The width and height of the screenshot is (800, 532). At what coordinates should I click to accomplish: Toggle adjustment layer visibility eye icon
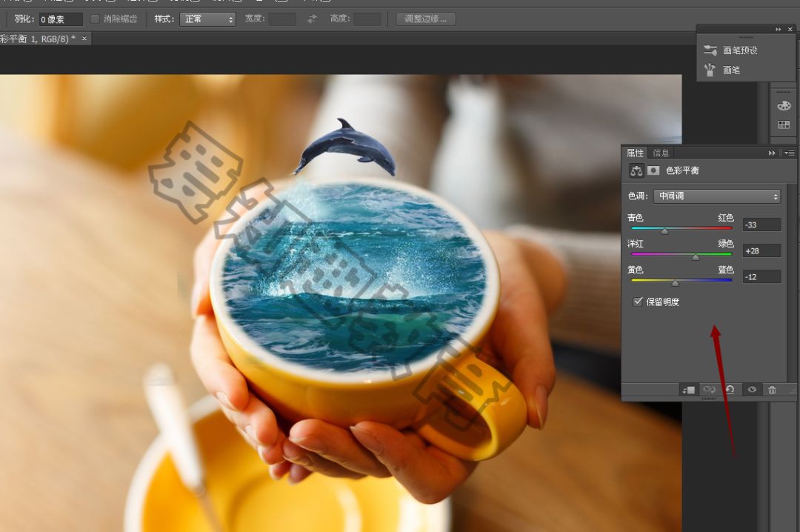pyautogui.click(x=752, y=390)
